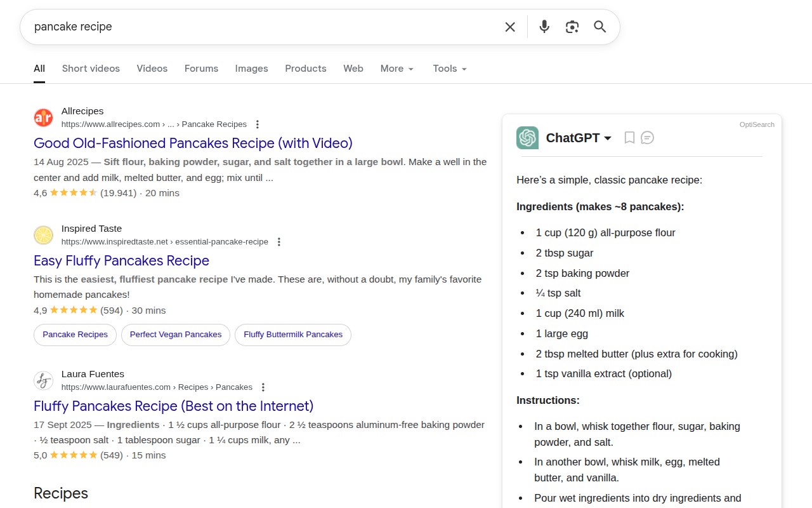Click inside the pancake recipe search field
This screenshot has width=812, height=508.
point(190,27)
